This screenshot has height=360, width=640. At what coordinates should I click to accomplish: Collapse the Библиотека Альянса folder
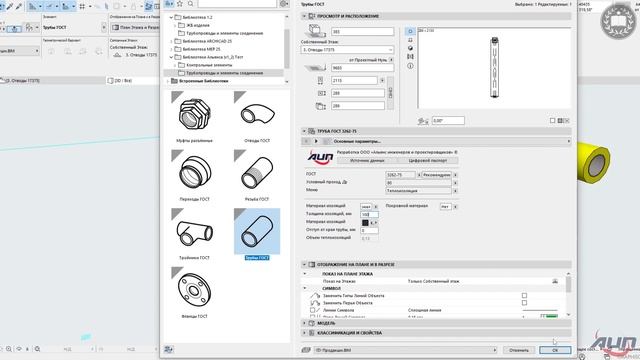pyautogui.click(x=171, y=57)
